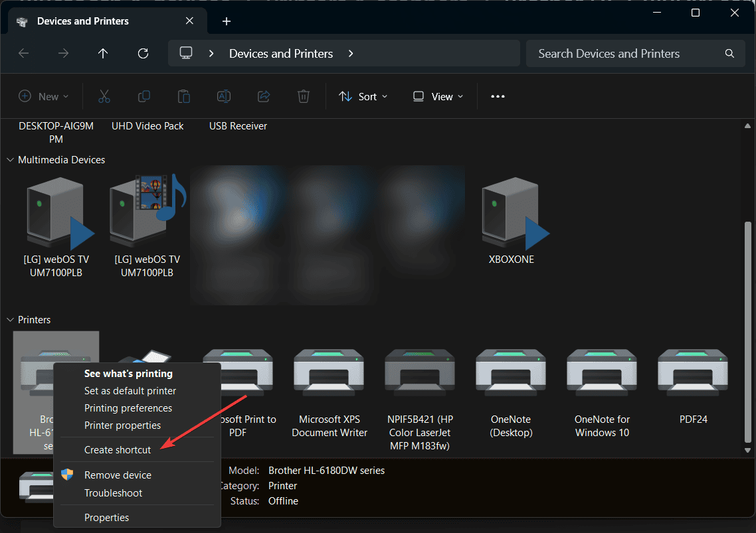Choose Set as default printer
Image resolution: width=756 pixels, height=533 pixels.
130,391
